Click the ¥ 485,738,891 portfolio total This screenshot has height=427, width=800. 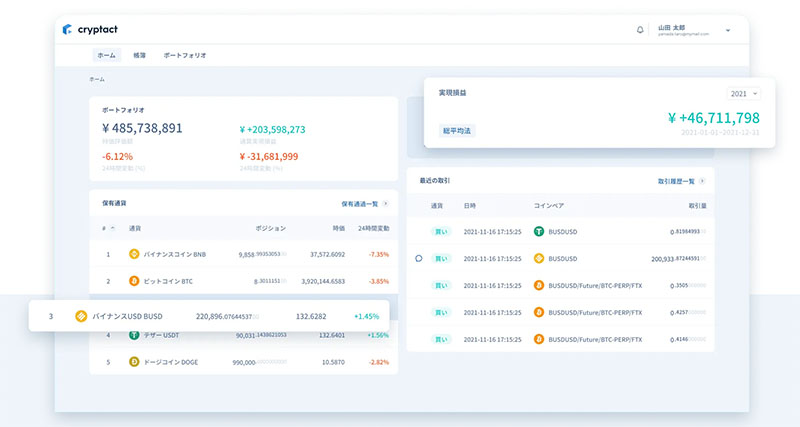point(142,128)
